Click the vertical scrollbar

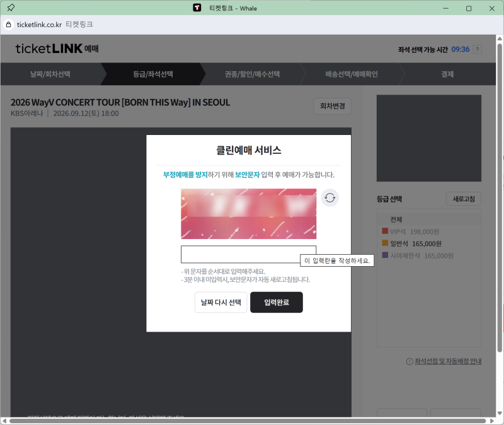point(500,197)
